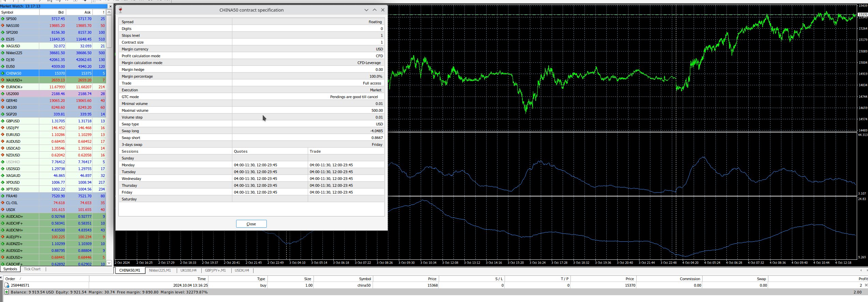Click the 15370 price label on the chart scale
The image size is (868, 302).
click(863, 15)
